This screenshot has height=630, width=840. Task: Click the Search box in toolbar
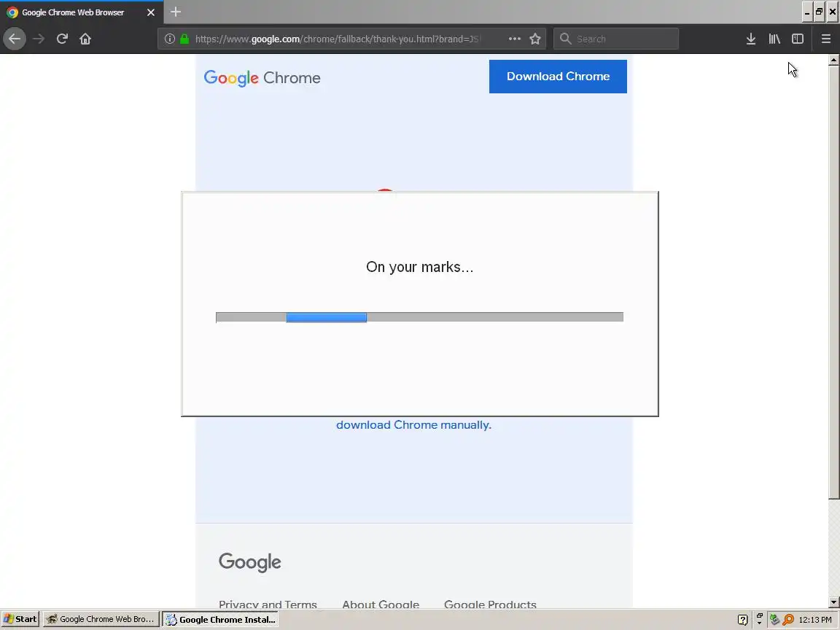click(x=616, y=39)
